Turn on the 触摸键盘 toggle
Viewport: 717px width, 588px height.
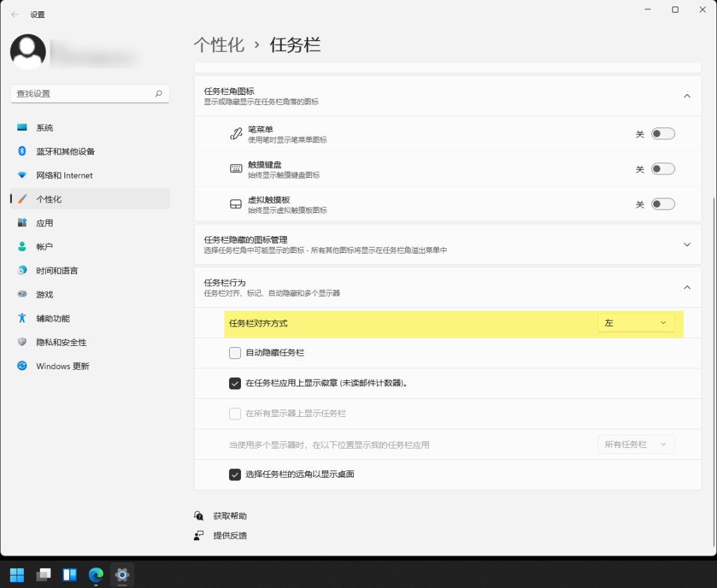[x=663, y=169]
